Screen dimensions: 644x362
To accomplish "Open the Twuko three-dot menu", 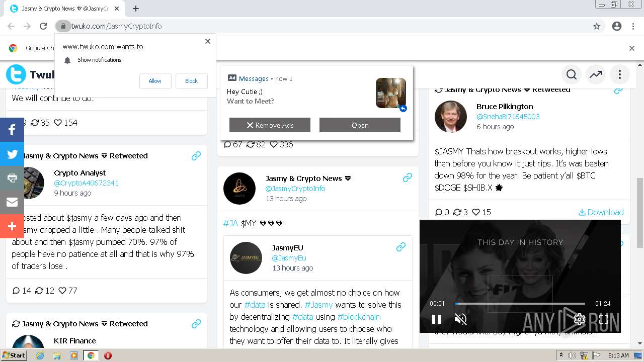I will 620,74.
